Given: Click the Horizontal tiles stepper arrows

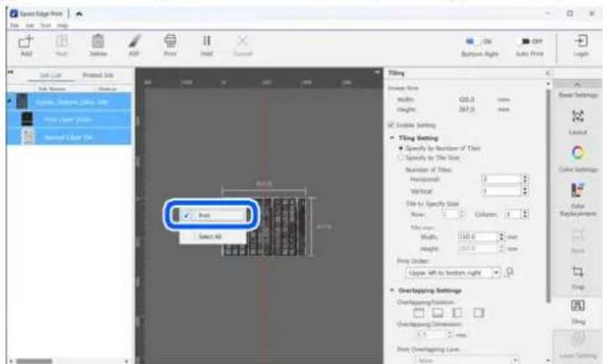Looking at the screenshot, I should tap(525, 179).
